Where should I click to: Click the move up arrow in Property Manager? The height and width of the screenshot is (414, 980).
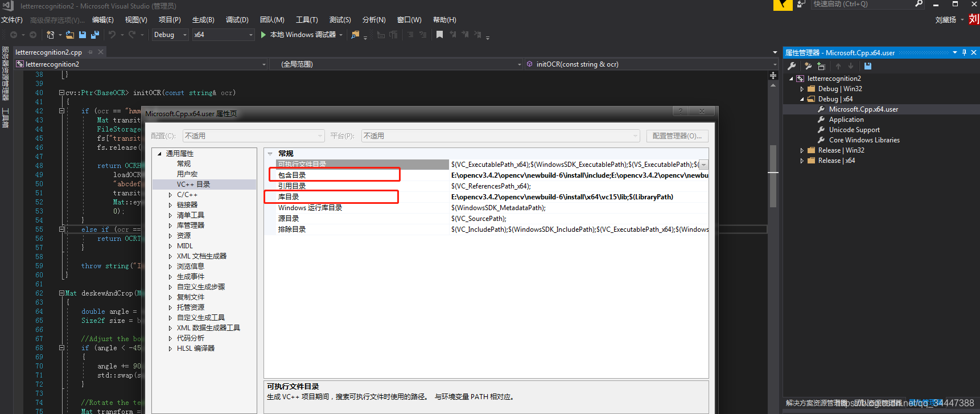click(838, 66)
